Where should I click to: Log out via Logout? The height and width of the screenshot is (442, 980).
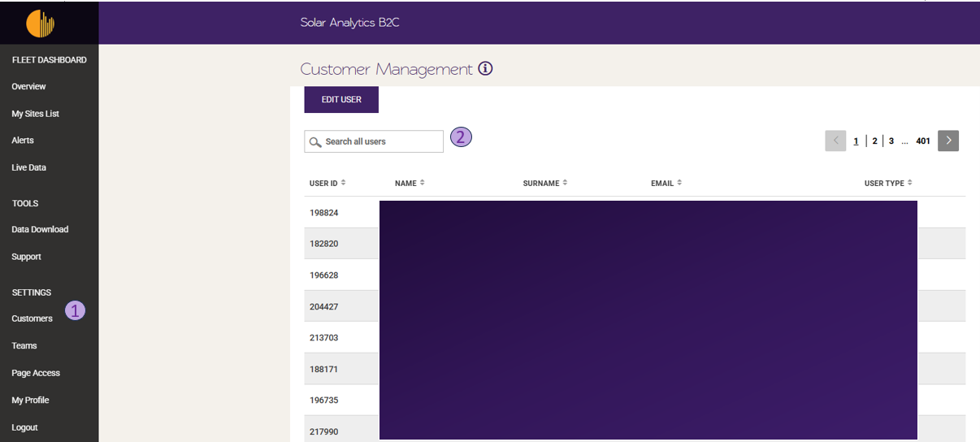[24, 427]
